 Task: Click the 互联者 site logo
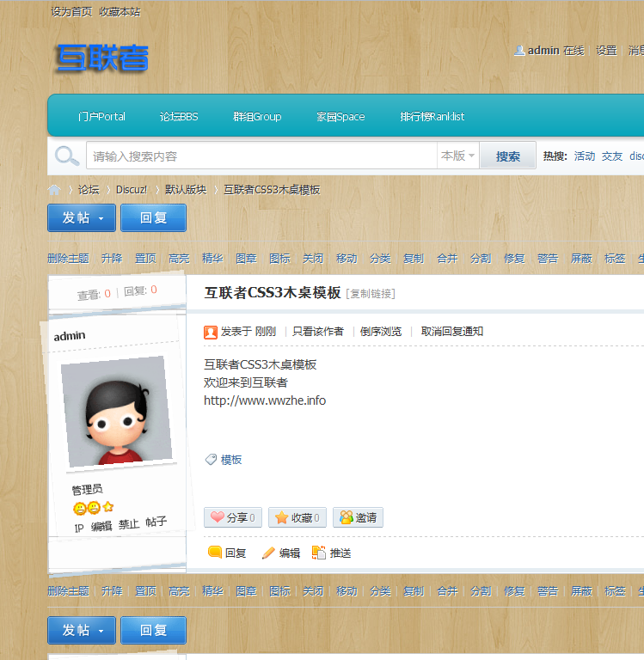pyautogui.click(x=102, y=58)
